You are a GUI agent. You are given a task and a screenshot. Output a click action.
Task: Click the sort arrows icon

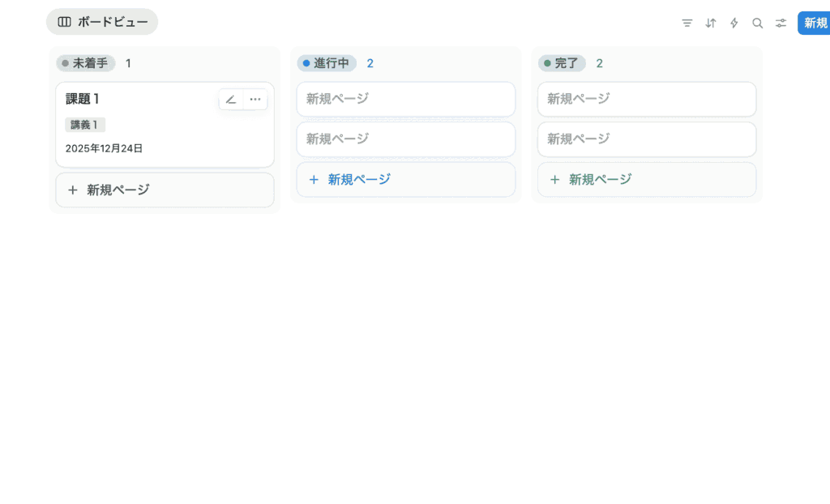[x=710, y=23]
